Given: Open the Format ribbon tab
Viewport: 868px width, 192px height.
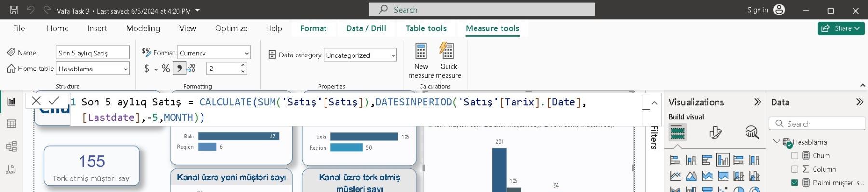Looking at the screenshot, I should point(313,28).
